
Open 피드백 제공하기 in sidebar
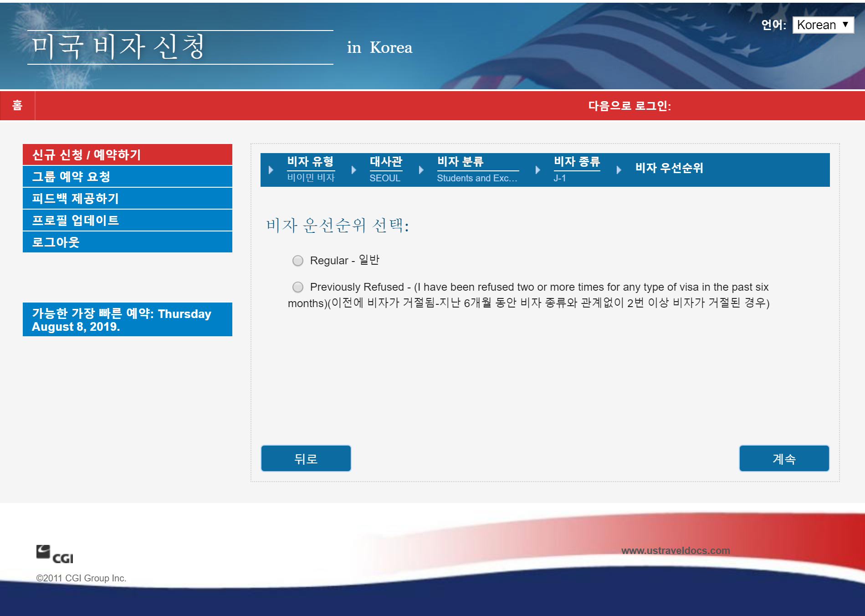pos(128,198)
